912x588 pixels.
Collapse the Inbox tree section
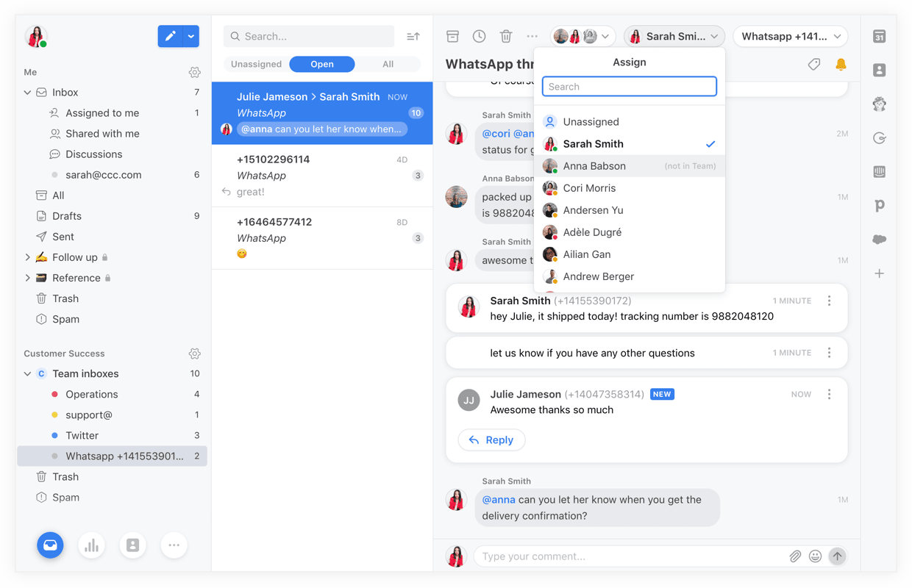coord(27,93)
